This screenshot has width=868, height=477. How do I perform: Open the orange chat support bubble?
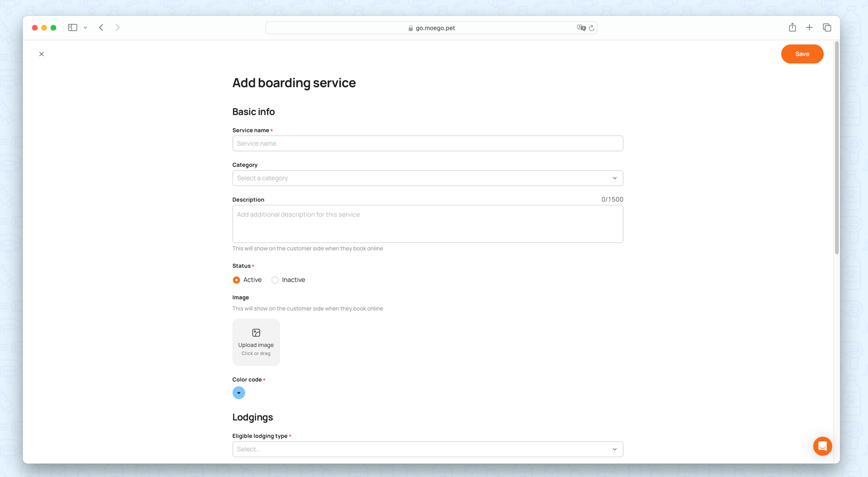point(822,446)
